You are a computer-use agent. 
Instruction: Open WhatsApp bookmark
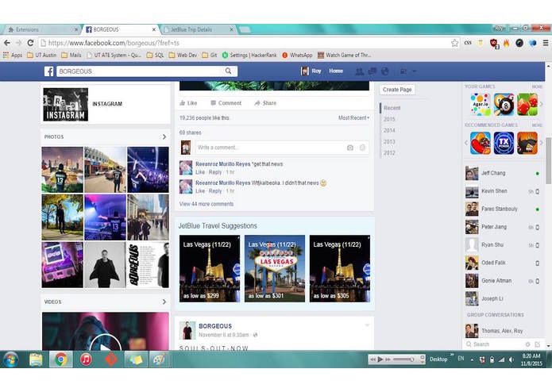tap(297, 56)
